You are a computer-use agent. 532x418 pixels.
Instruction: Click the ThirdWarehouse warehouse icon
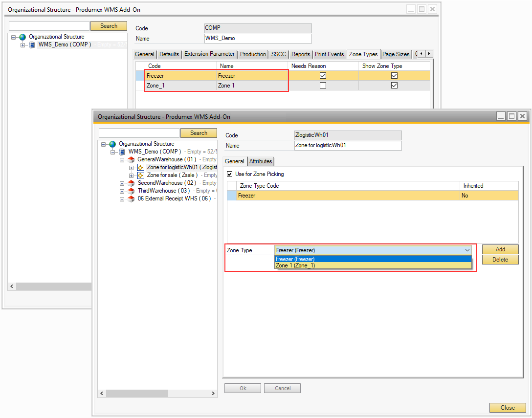click(x=131, y=191)
